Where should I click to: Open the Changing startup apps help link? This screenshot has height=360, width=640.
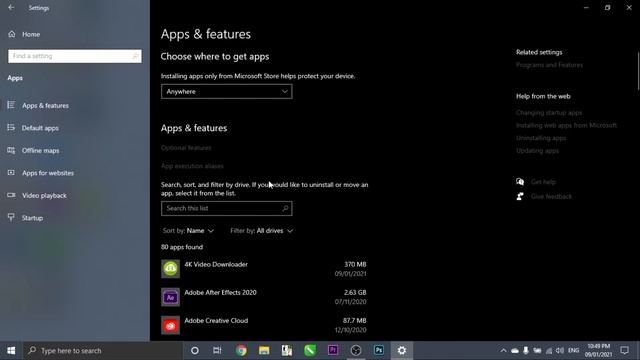tap(549, 112)
